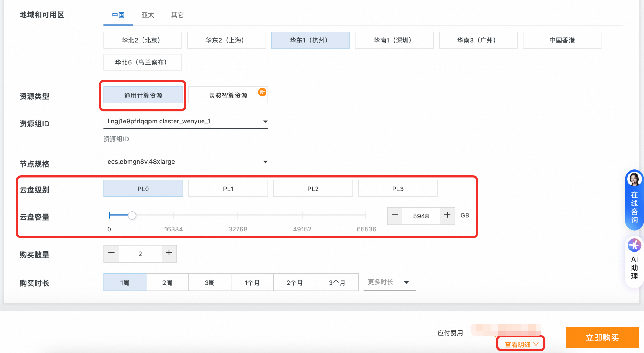
Task: Click the 查看明细 chevron arrow
Action: pyautogui.click(x=536, y=344)
